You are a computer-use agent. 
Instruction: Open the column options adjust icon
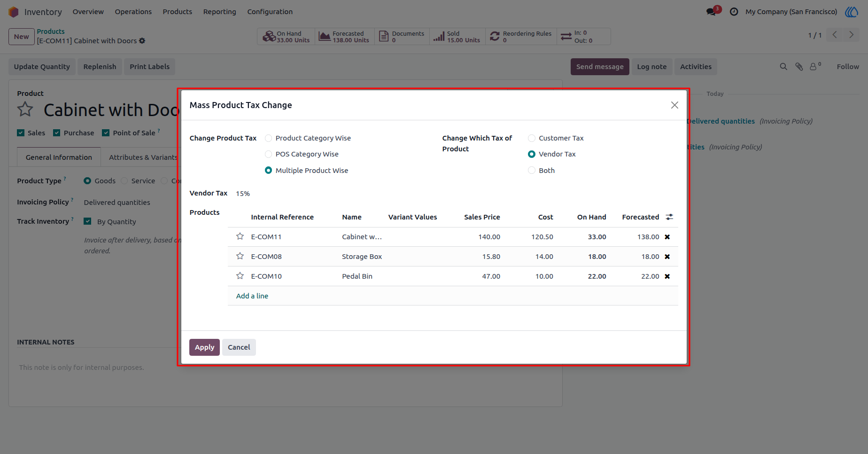click(x=669, y=217)
